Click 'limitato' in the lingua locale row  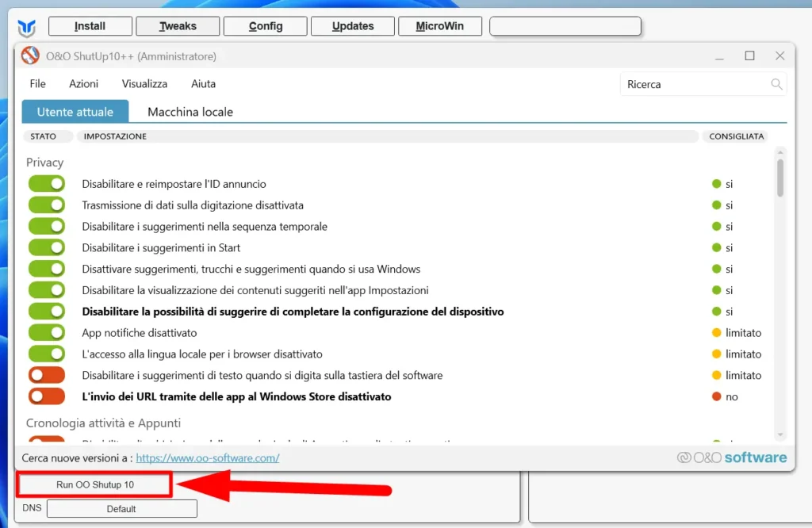click(743, 354)
